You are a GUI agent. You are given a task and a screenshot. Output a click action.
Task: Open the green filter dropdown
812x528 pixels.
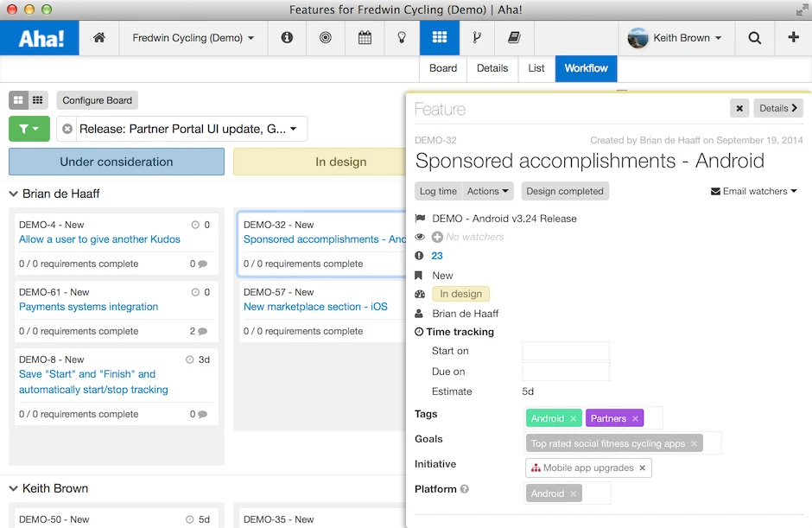29,129
